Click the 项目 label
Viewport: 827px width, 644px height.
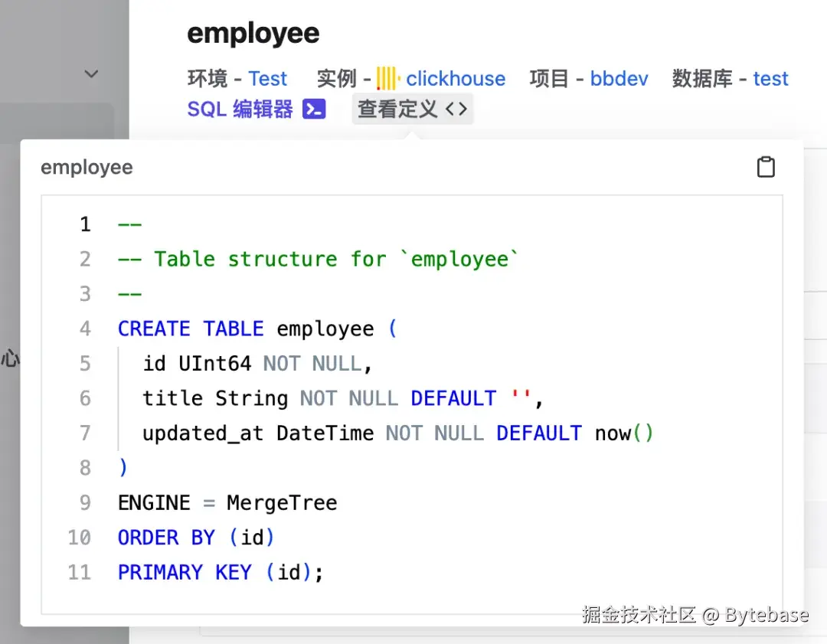550,79
